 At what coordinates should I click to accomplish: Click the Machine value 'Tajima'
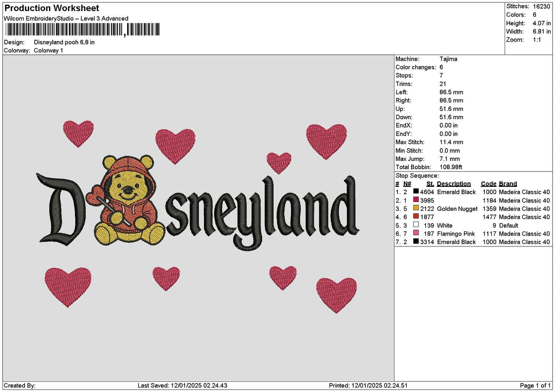[448, 59]
